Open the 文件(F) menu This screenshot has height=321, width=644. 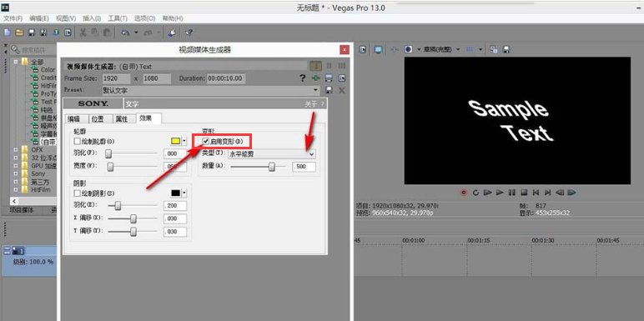click(13, 18)
